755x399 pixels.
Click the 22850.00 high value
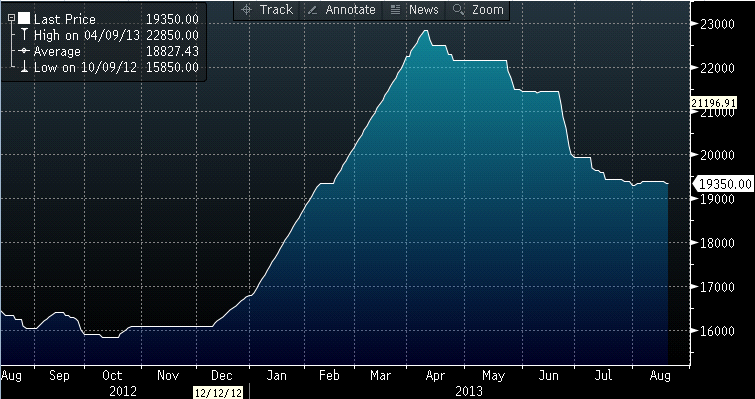pos(172,35)
